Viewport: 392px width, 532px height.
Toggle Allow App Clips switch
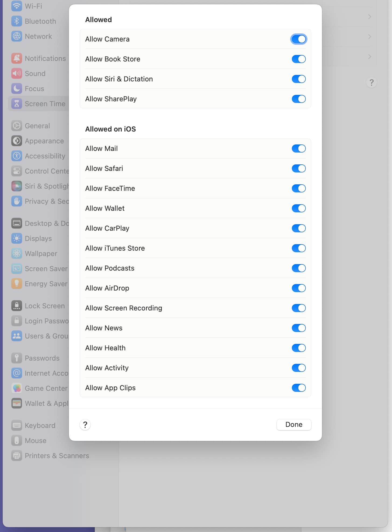pos(299,388)
